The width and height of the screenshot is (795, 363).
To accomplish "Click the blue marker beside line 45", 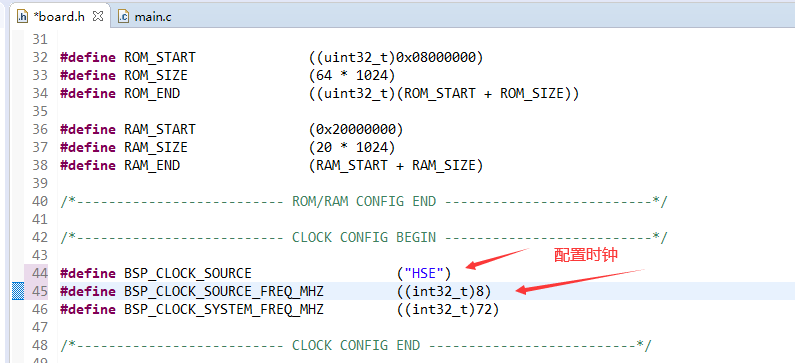I will [x=18, y=292].
